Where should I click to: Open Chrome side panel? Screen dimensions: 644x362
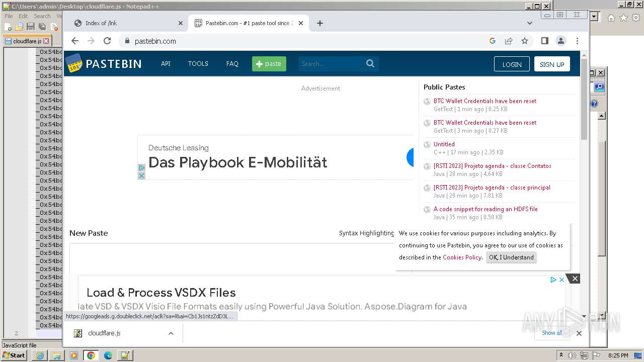point(544,41)
